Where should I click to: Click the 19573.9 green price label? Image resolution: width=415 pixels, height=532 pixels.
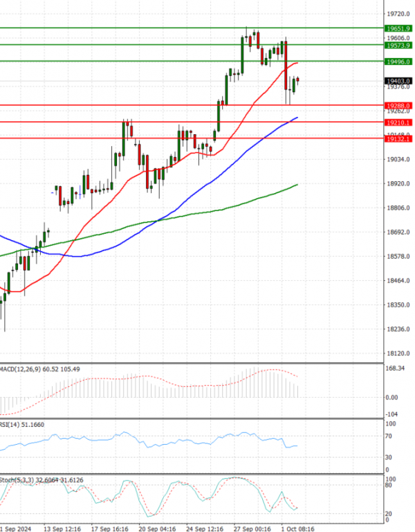(x=398, y=46)
